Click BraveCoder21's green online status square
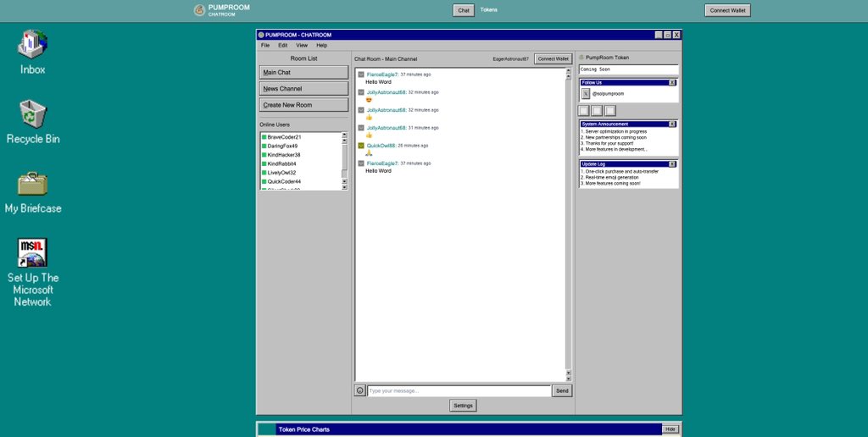 point(264,137)
